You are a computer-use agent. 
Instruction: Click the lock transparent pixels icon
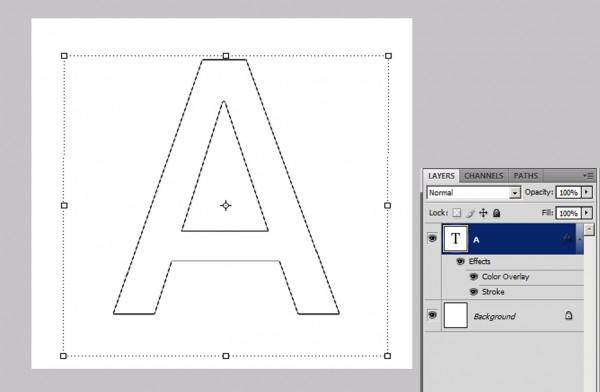[x=457, y=213]
